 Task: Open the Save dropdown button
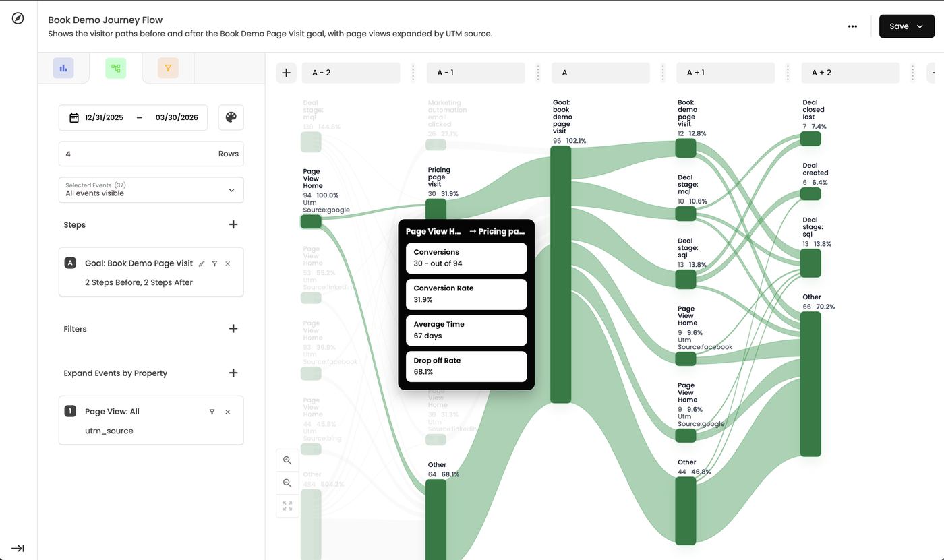pos(907,26)
